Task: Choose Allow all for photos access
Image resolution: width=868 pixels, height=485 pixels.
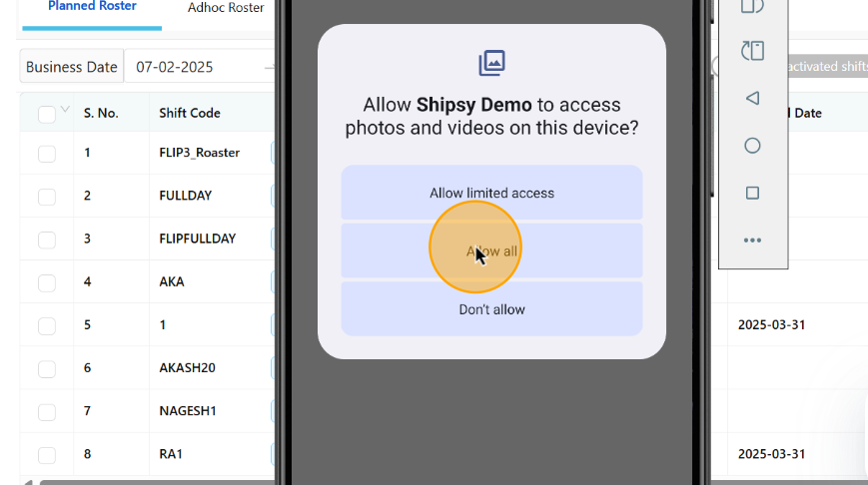Action: [x=491, y=250]
